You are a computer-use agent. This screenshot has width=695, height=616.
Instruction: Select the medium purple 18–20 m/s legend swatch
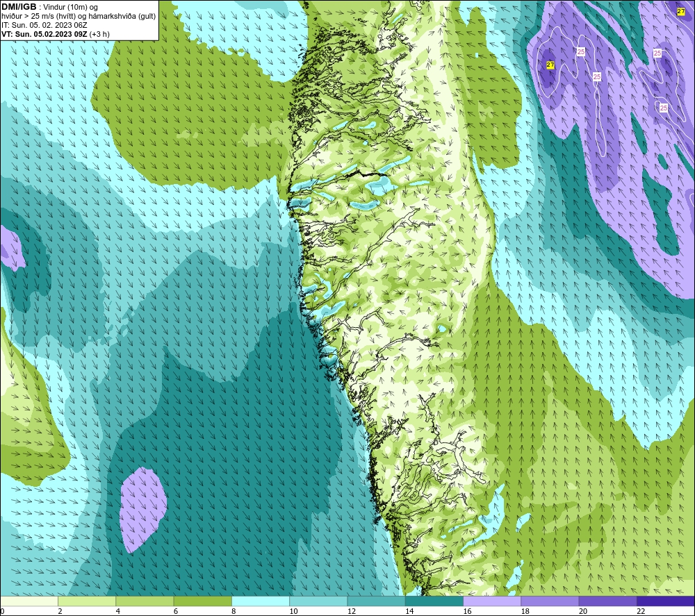click(550, 601)
